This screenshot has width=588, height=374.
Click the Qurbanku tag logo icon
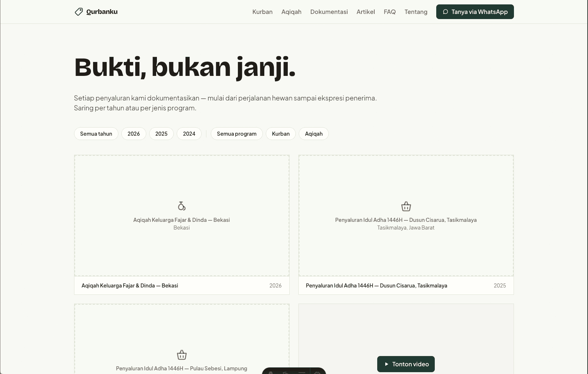pos(78,12)
